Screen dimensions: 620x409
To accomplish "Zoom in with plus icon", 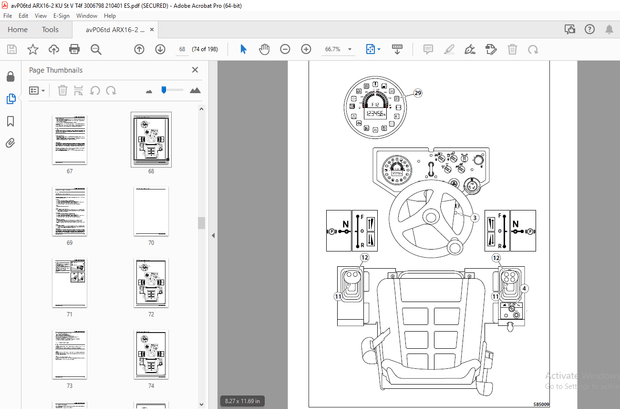I will coord(306,49).
